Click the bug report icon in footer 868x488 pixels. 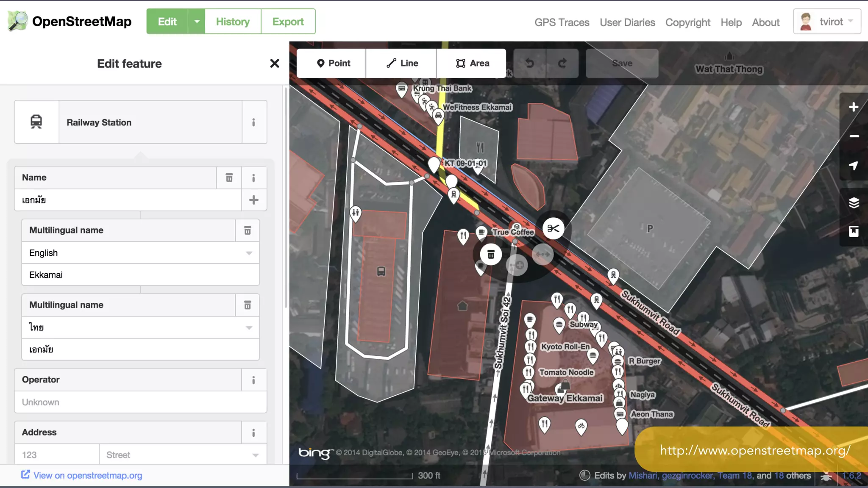coord(826,476)
